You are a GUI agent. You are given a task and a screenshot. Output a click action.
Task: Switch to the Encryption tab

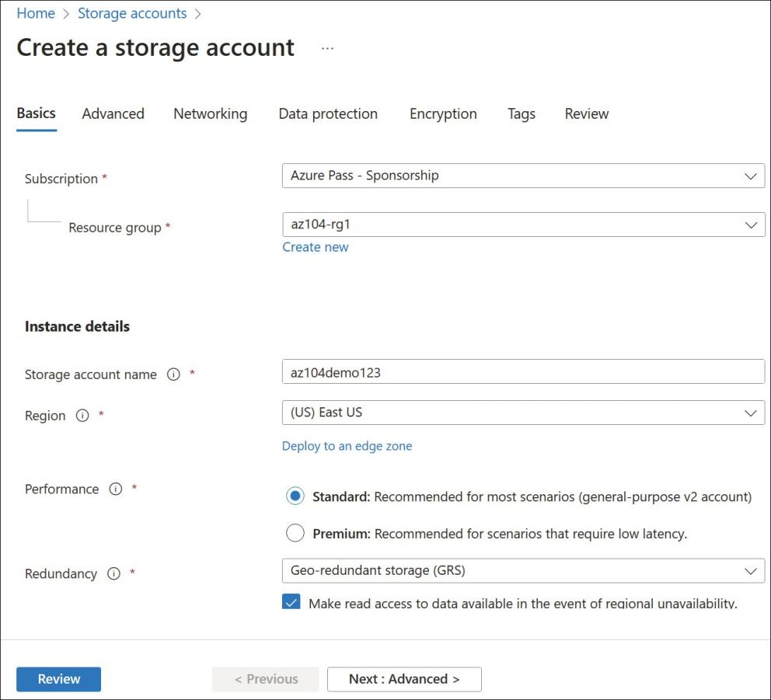[443, 113]
